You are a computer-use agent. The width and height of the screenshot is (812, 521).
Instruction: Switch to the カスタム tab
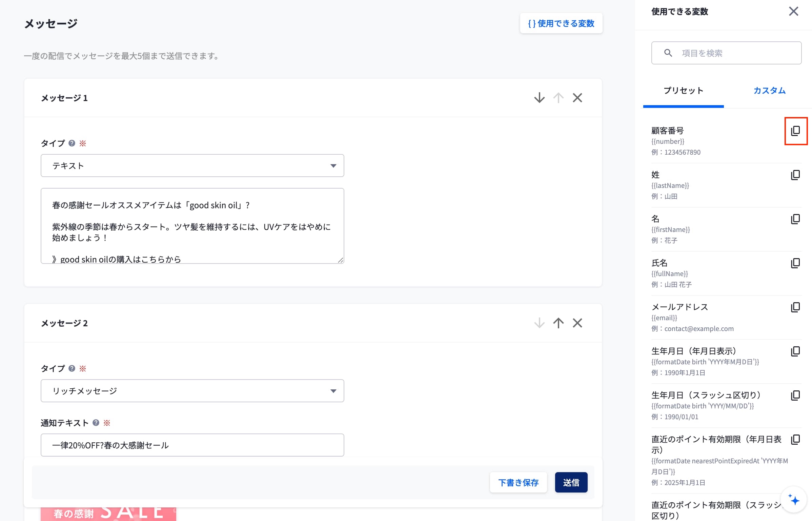click(769, 91)
